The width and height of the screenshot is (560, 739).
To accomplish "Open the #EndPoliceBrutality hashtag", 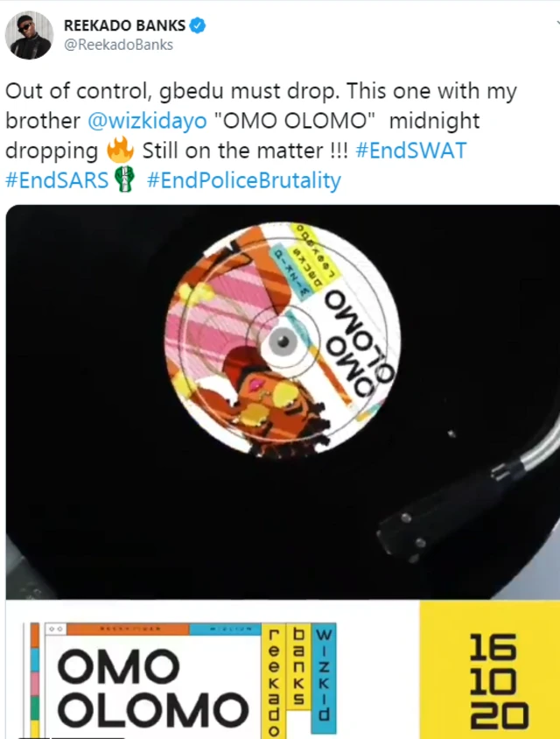I will [x=244, y=180].
